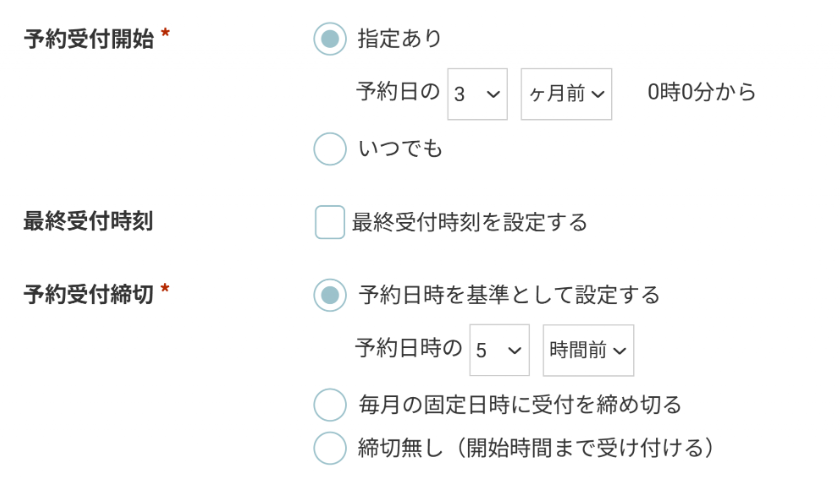The width and height of the screenshot is (840, 484).
Task: Pick 毎月の固定日時に受付を締め切る radio option
Action: tap(329, 405)
